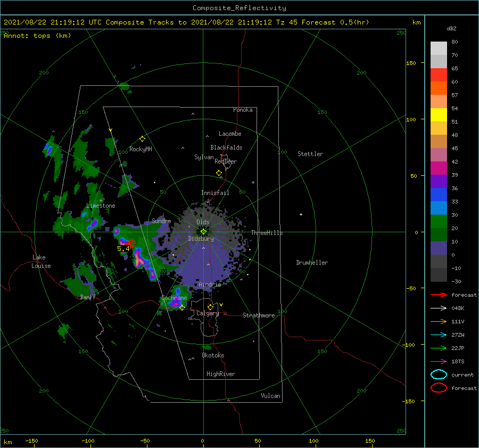The width and height of the screenshot is (479, 448).
Task: Click the Stettler city label
Action: point(310,154)
